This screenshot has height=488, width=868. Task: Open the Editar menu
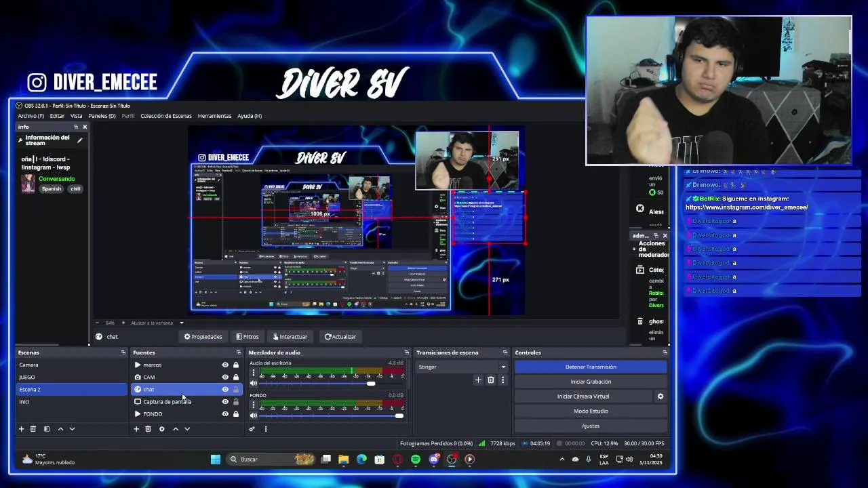(57, 116)
